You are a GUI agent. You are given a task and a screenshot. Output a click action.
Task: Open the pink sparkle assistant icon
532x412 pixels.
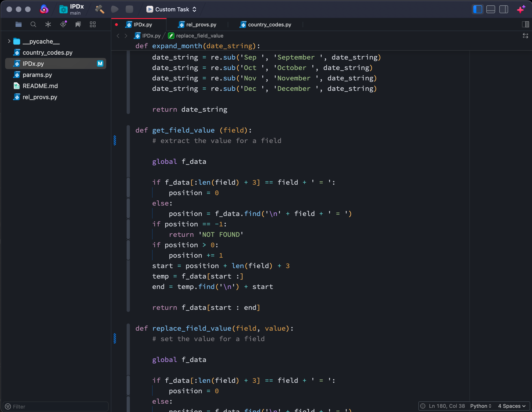click(x=521, y=9)
